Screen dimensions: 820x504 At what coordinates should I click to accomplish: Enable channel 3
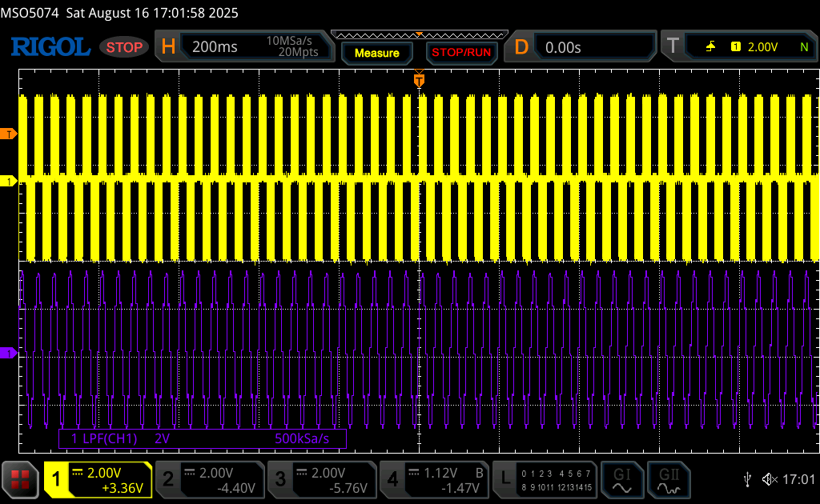click(322, 480)
